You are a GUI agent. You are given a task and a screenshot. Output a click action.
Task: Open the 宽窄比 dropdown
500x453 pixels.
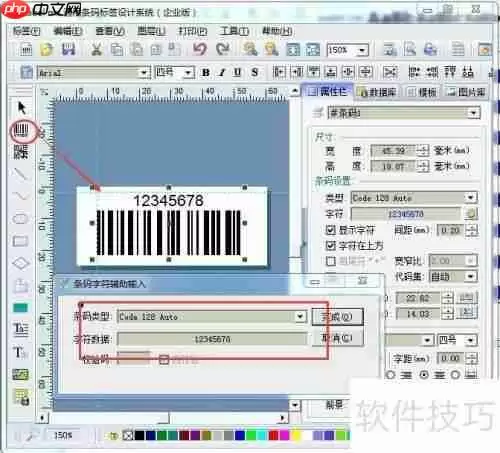(471, 260)
